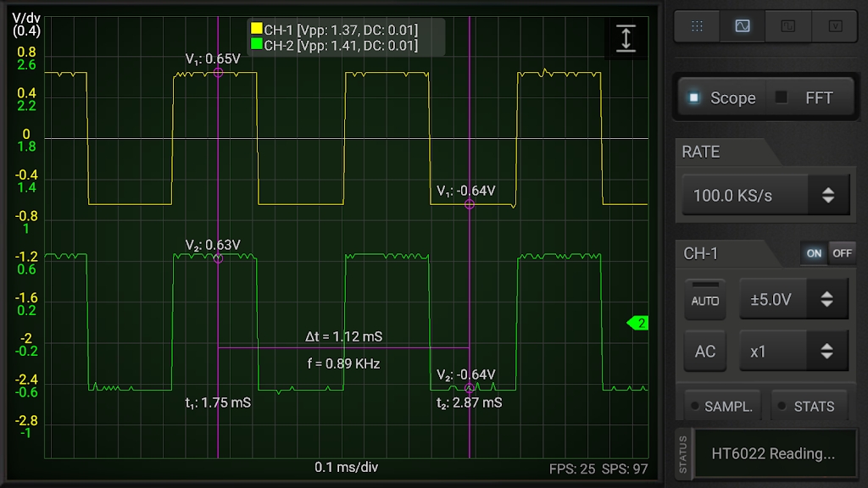Enable Scope mode

pyautogui.click(x=722, y=98)
